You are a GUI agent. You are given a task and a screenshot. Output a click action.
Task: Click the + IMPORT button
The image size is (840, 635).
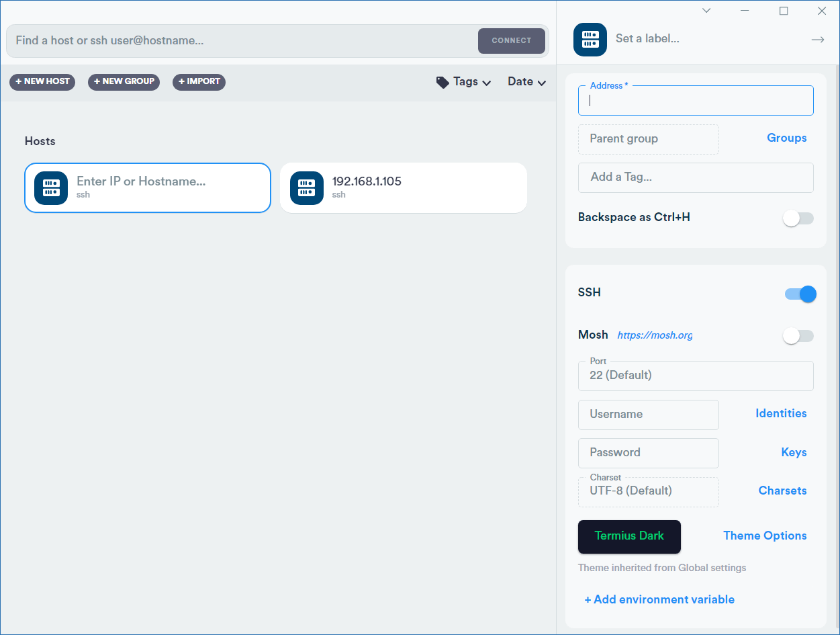coord(199,81)
